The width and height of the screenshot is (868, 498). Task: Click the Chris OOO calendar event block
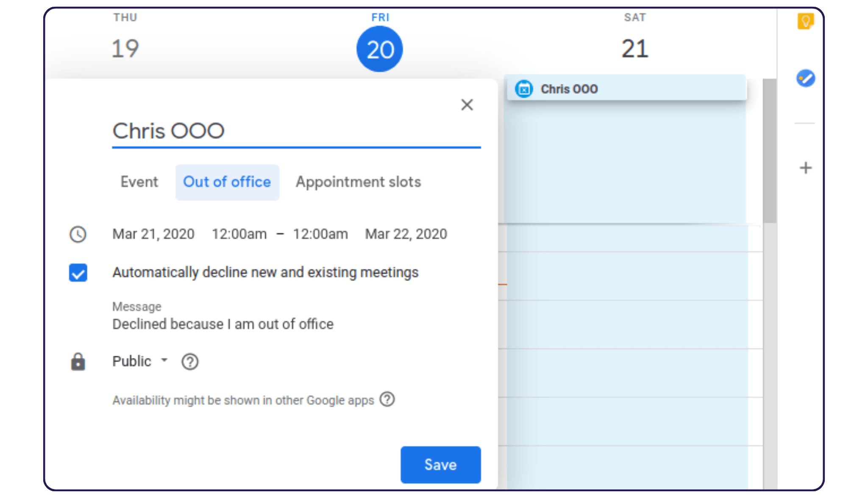pyautogui.click(x=626, y=88)
